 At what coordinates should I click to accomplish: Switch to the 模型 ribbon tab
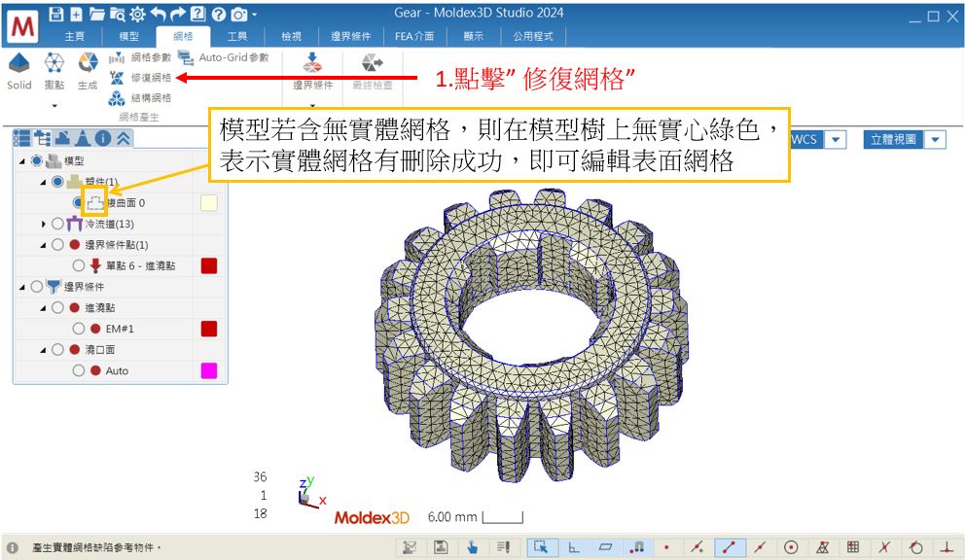pyautogui.click(x=128, y=36)
